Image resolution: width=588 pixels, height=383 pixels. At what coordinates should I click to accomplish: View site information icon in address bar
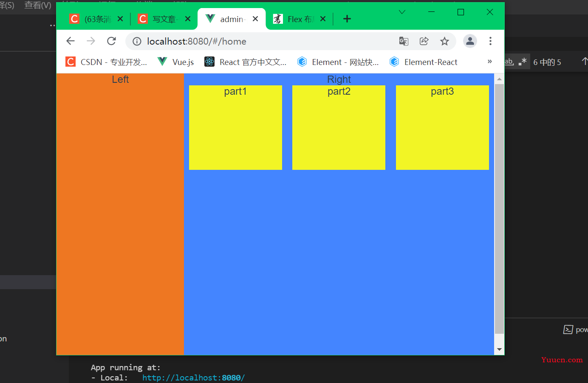(137, 41)
